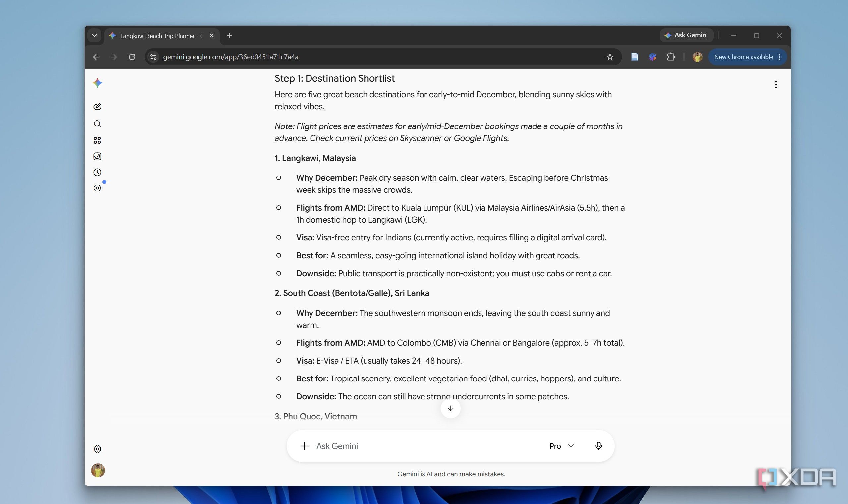Open the tab search chevron dropdown

coord(94,36)
